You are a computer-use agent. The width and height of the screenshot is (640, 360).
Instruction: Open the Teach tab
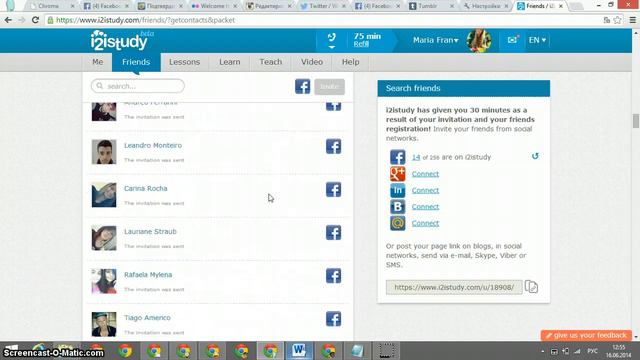[271, 62]
